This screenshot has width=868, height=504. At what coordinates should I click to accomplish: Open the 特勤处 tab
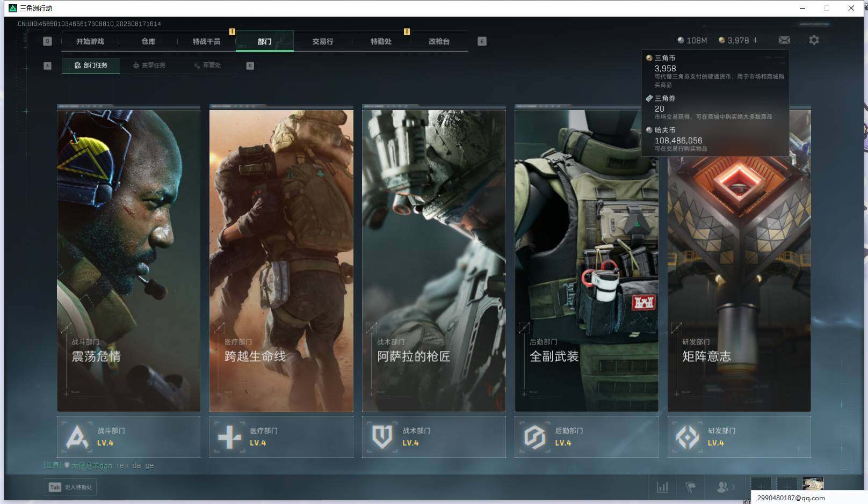pyautogui.click(x=381, y=41)
